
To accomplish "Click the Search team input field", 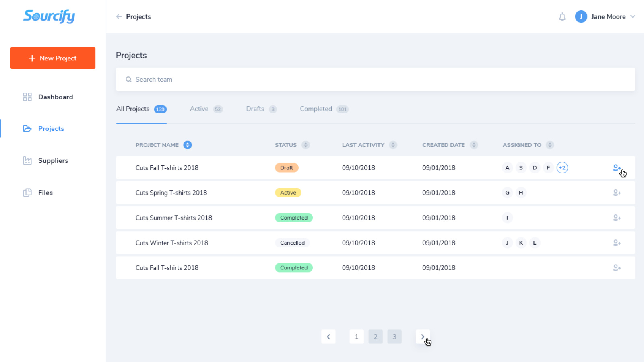I will pos(376,79).
